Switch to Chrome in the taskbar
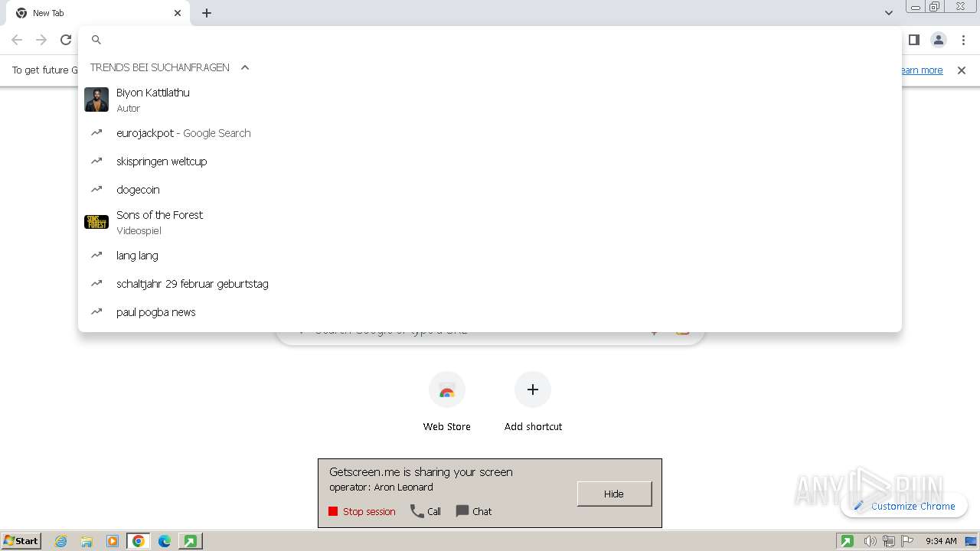Image resolution: width=980 pixels, height=551 pixels. [x=139, y=541]
